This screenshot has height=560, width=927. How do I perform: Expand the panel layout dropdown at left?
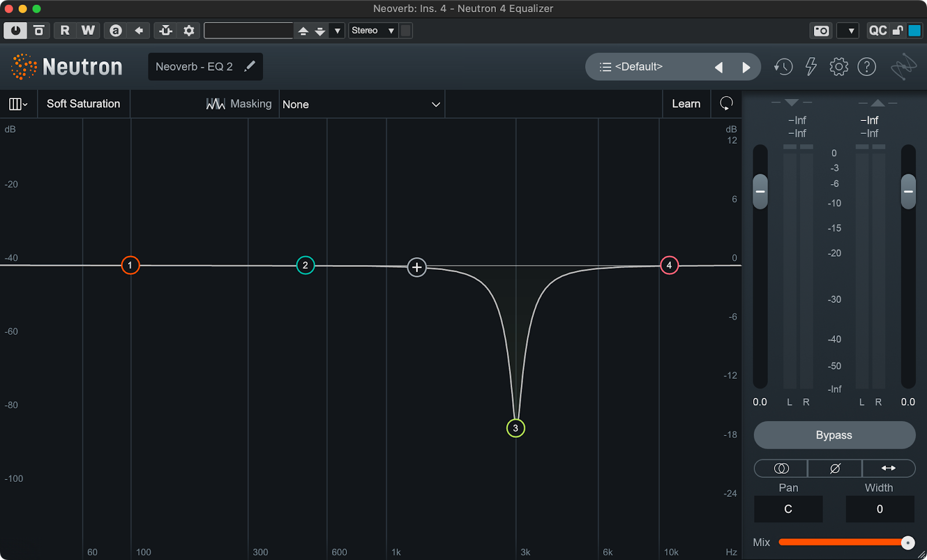(18, 104)
